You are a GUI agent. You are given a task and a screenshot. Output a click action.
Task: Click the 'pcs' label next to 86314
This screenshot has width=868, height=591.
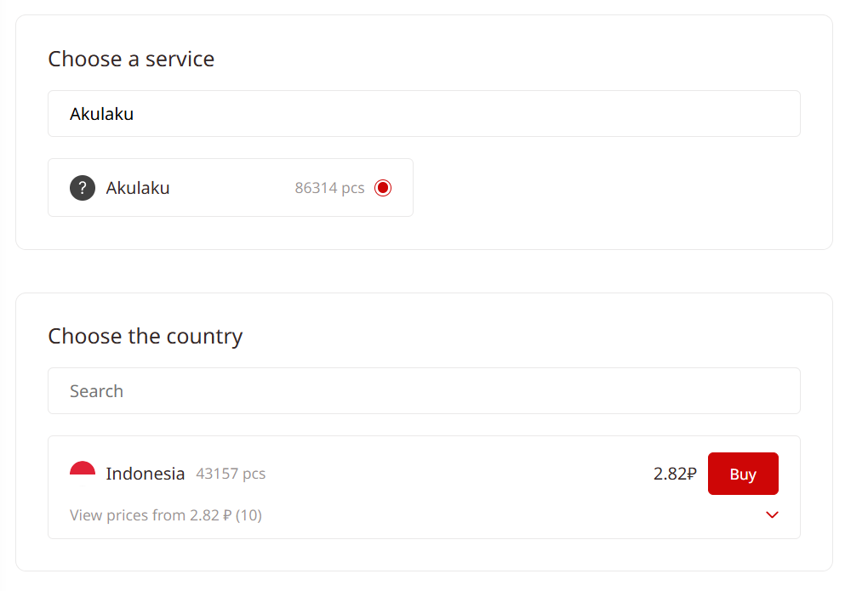click(x=352, y=189)
